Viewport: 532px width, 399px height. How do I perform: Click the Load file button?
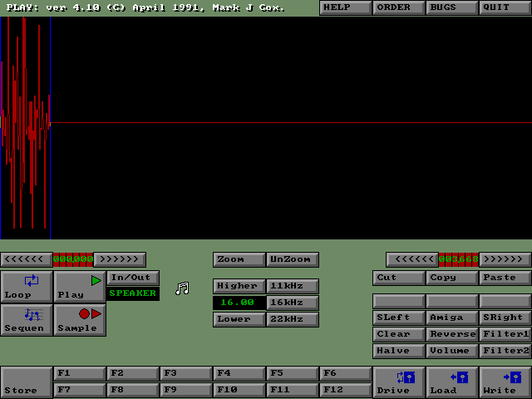[x=452, y=382]
